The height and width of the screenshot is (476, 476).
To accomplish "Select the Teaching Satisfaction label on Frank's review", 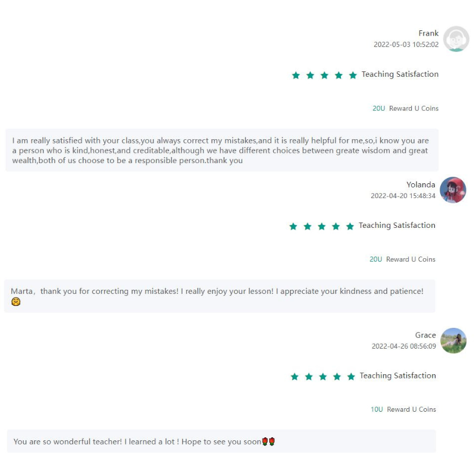I will pyautogui.click(x=399, y=74).
